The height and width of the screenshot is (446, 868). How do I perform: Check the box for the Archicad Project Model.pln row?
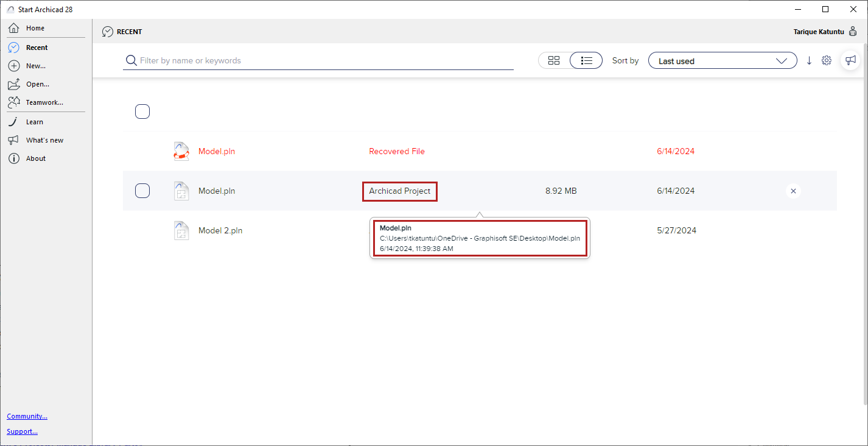coord(142,191)
